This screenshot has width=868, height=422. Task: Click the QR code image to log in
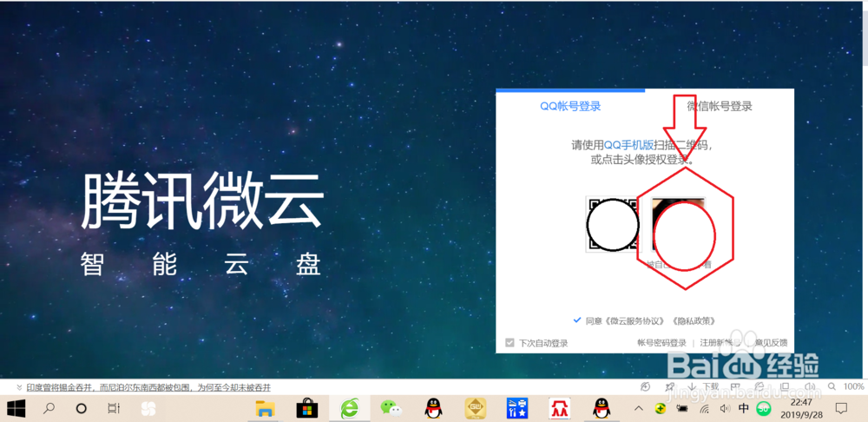pyautogui.click(x=612, y=224)
